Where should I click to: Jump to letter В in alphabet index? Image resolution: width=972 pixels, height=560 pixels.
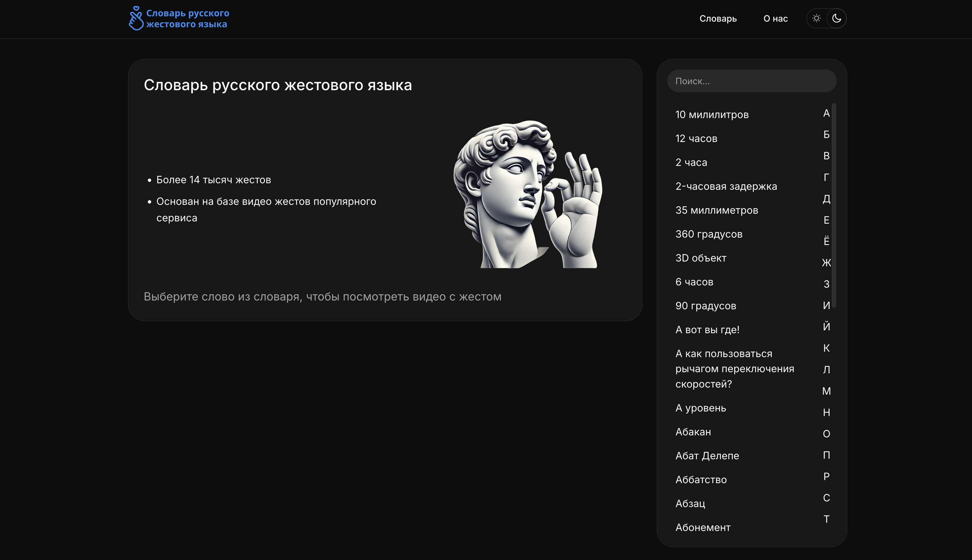(826, 156)
